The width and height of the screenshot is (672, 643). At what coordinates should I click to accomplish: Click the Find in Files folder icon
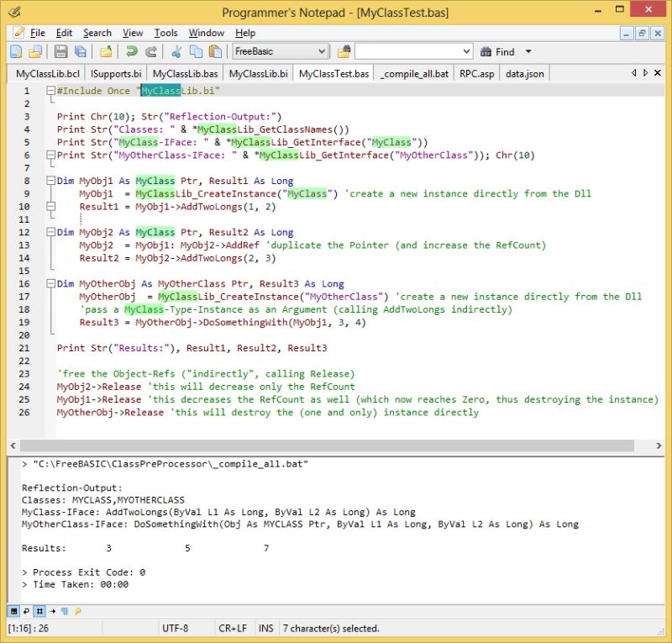point(344,51)
